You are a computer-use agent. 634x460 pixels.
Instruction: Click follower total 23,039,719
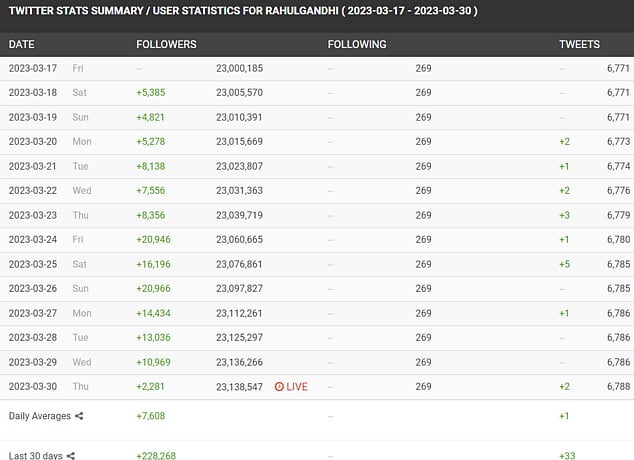tap(239, 215)
